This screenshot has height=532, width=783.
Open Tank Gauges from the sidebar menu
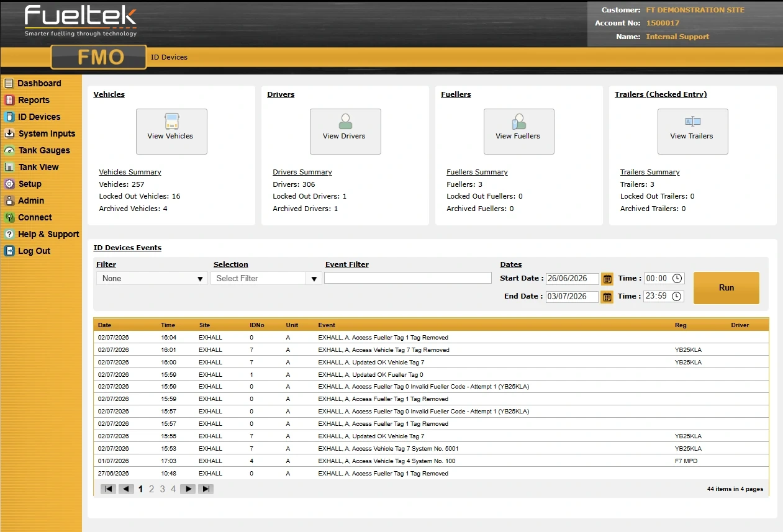[44, 150]
